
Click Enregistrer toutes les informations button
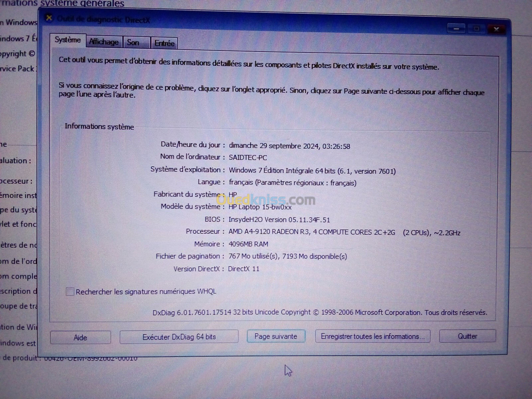(x=373, y=336)
